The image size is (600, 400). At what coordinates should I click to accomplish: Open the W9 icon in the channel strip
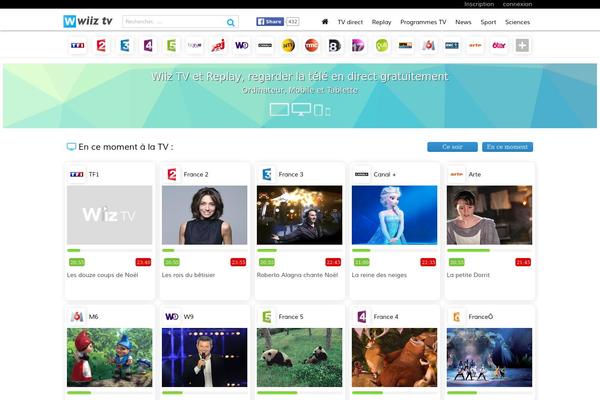pyautogui.click(x=241, y=46)
